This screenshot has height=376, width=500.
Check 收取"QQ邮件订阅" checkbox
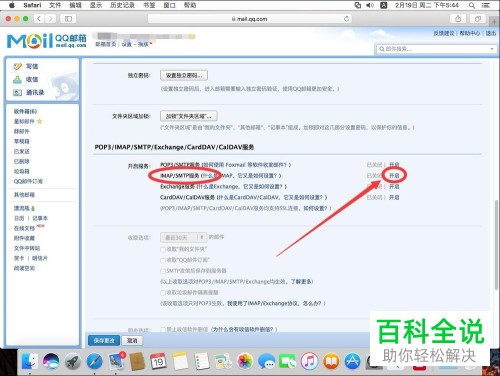[x=163, y=260]
